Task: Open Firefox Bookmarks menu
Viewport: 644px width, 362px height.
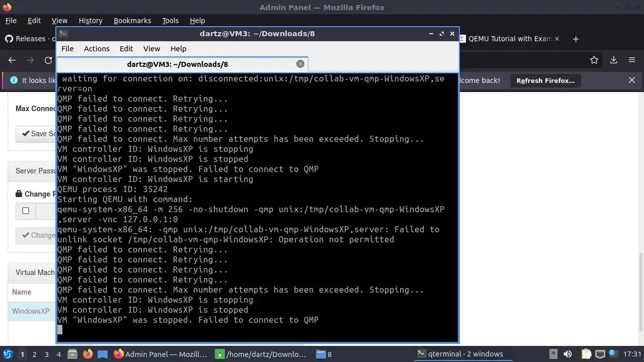Action: (x=132, y=21)
